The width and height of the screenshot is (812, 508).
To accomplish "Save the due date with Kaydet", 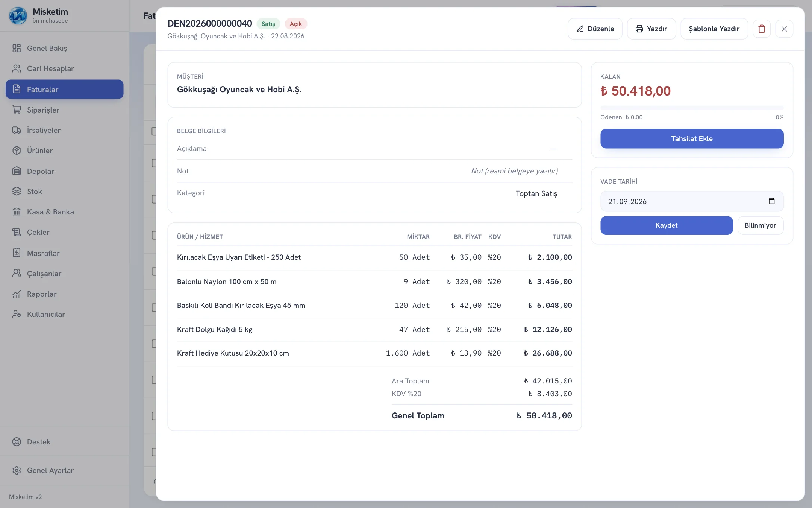I will tap(667, 225).
